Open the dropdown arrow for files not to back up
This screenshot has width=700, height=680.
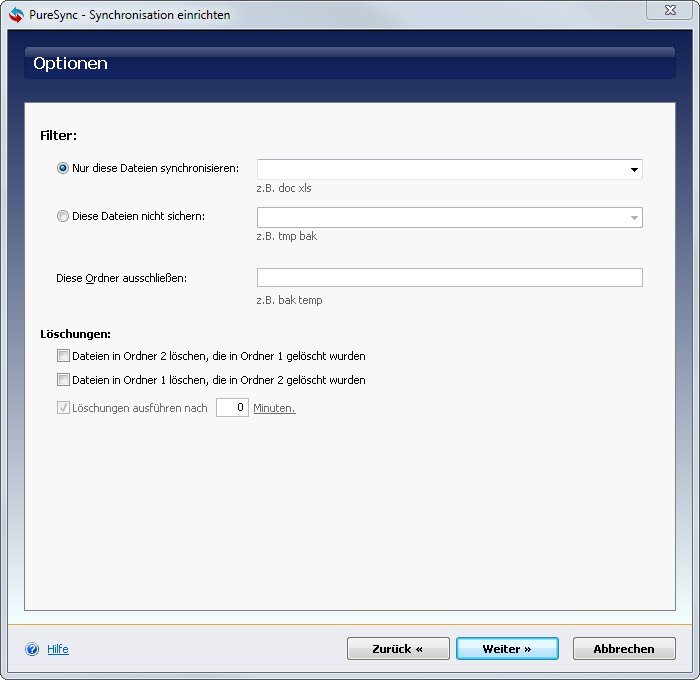[634, 217]
